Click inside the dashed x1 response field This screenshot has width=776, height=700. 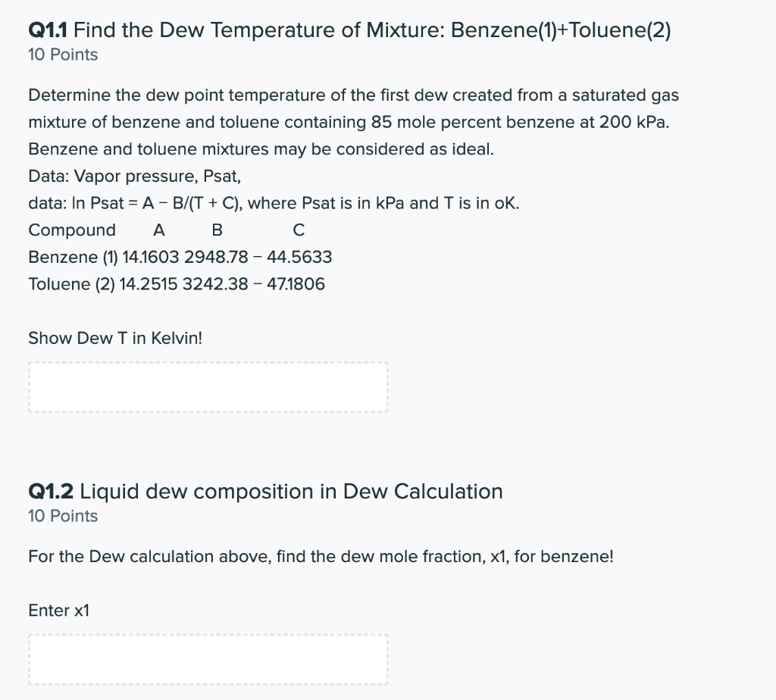point(208,658)
